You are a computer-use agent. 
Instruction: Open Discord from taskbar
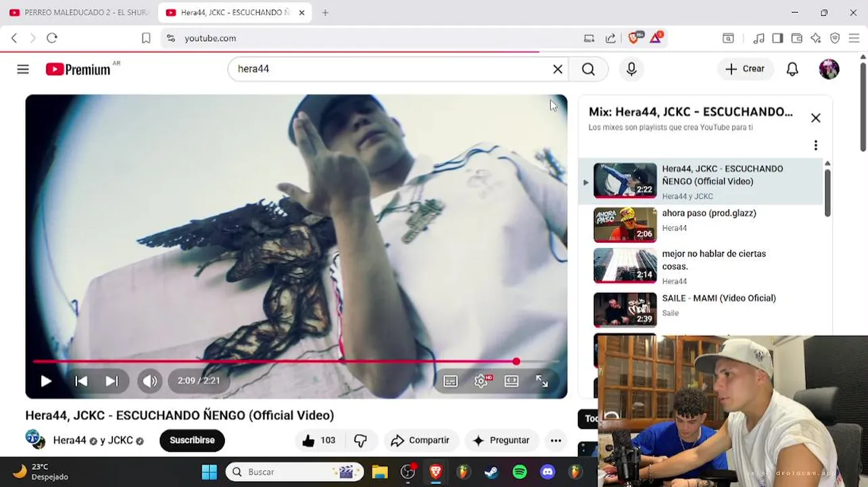click(x=548, y=471)
